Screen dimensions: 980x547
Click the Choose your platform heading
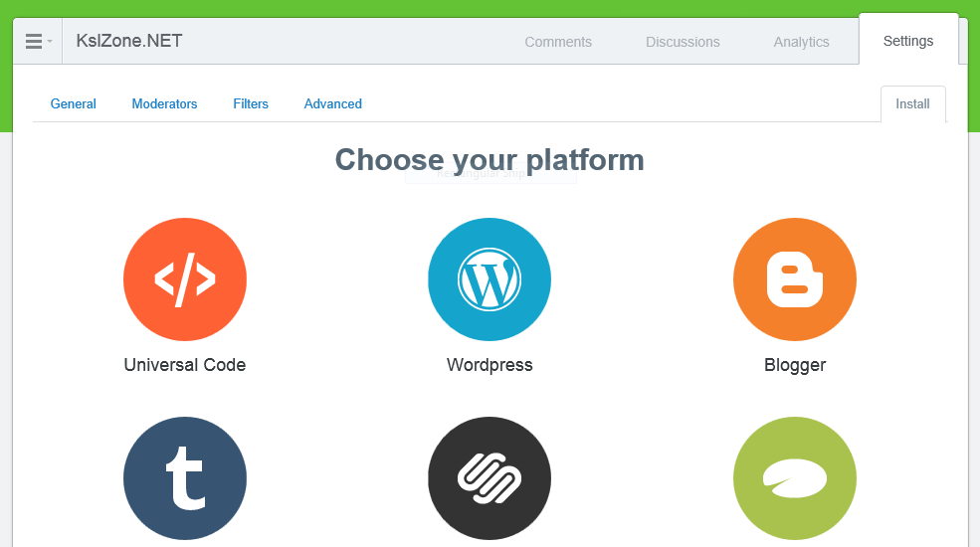(490, 160)
